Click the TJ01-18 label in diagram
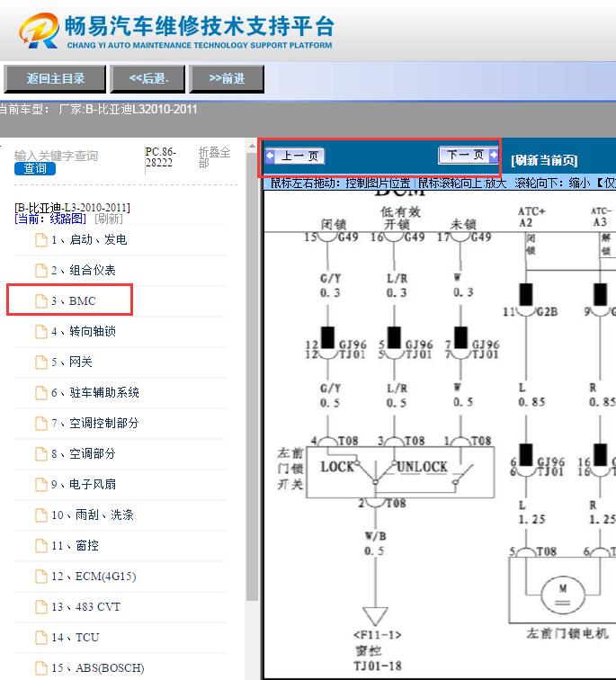616x680 pixels. point(377,666)
